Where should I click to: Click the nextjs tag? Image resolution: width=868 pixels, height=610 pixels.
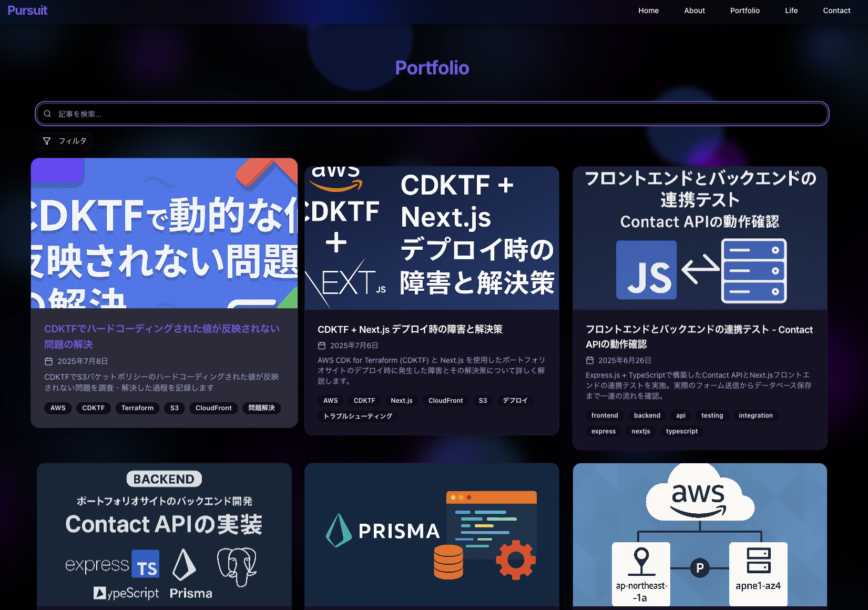point(641,431)
